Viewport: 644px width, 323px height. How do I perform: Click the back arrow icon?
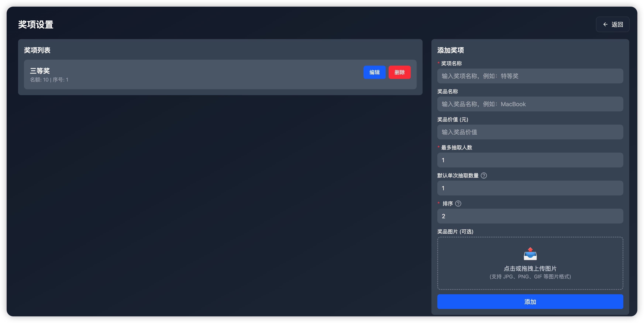click(x=605, y=24)
